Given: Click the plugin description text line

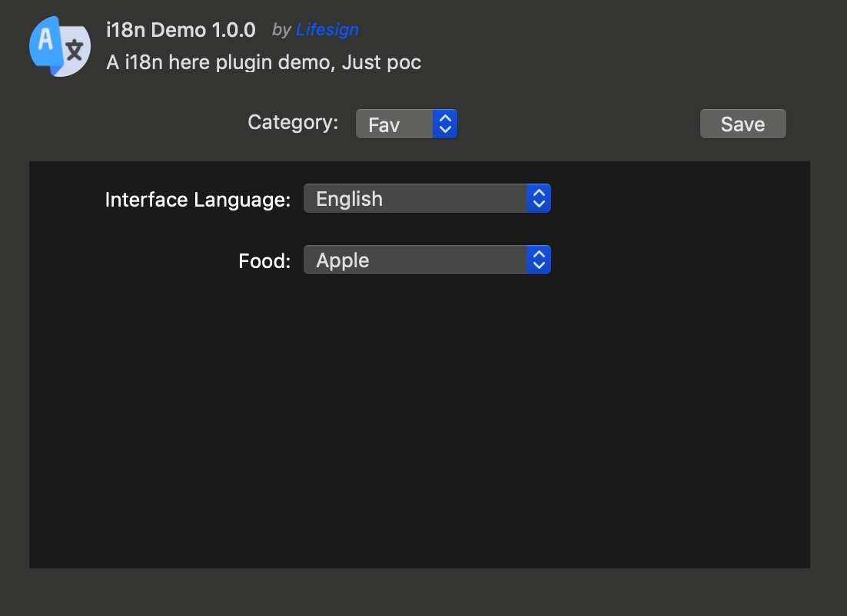Looking at the screenshot, I should (264, 62).
